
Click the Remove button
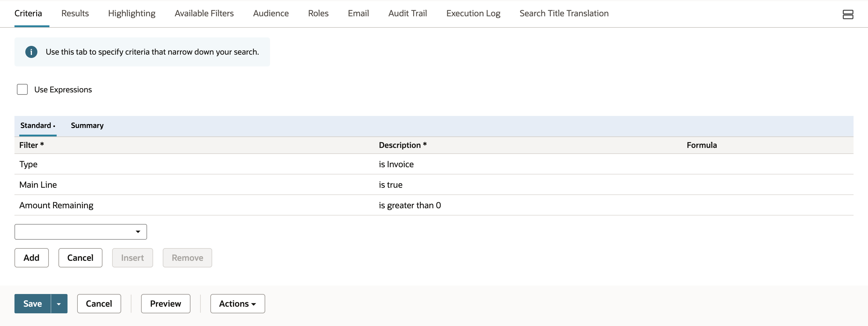tap(187, 257)
